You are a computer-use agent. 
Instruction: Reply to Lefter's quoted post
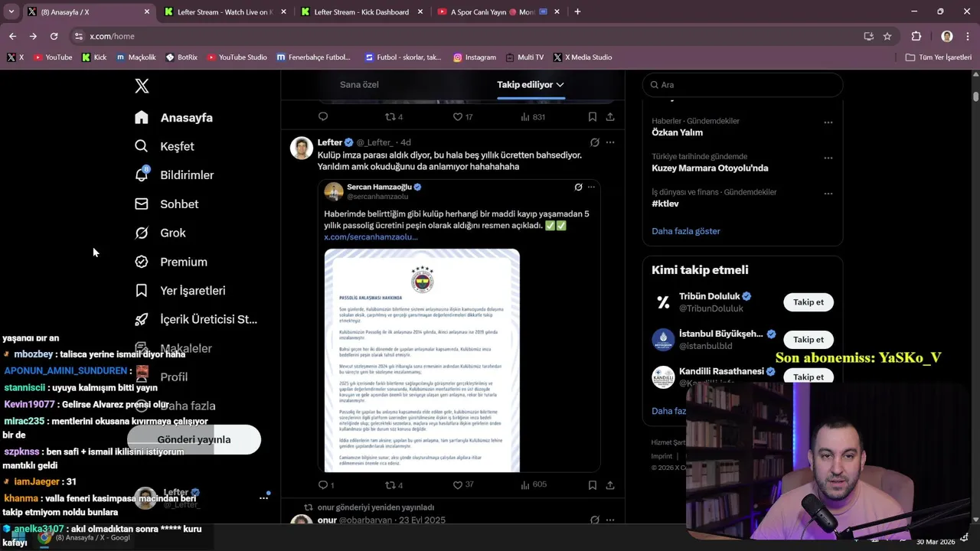tap(323, 485)
